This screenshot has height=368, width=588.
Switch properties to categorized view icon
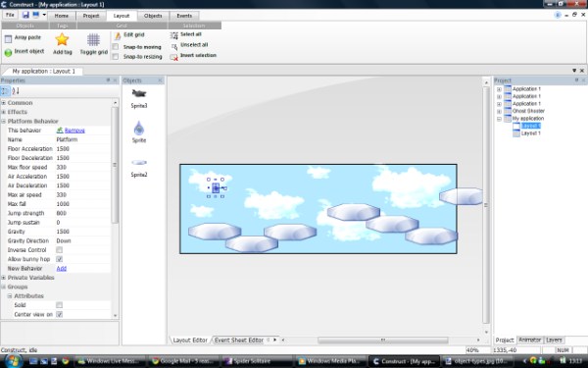(x=5, y=91)
